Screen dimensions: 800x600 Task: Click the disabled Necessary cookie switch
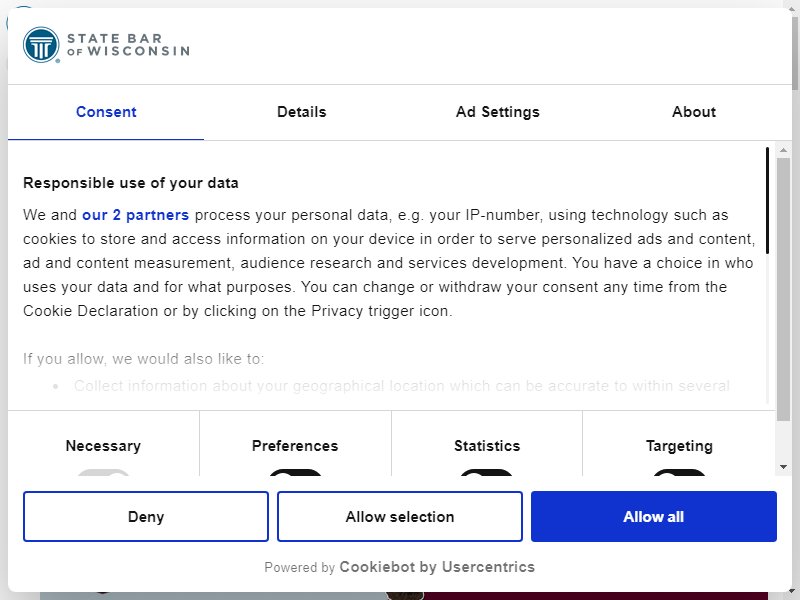[x=103, y=472]
